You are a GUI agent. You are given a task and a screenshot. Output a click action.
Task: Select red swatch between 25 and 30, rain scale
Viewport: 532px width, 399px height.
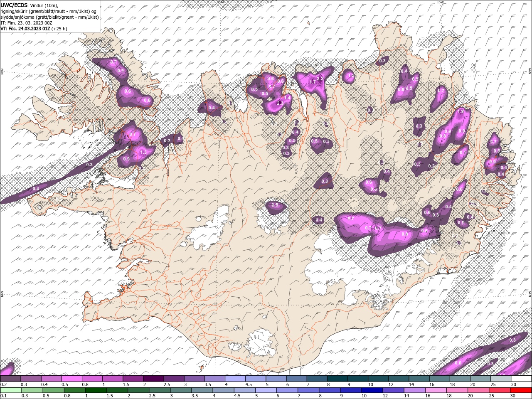pyautogui.click(x=500, y=390)
